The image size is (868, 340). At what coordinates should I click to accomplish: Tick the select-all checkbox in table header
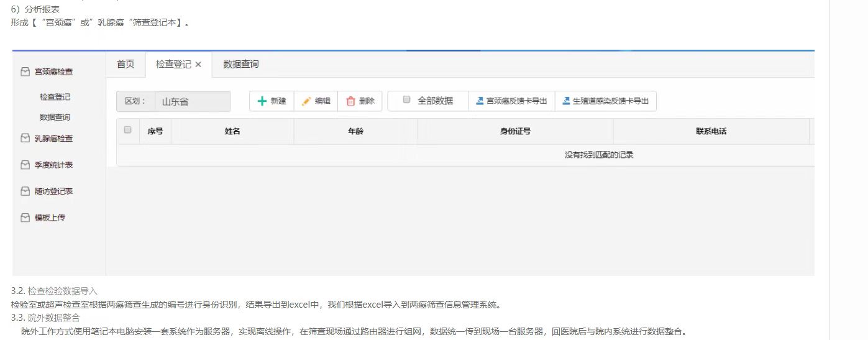(x=128, y=130)
